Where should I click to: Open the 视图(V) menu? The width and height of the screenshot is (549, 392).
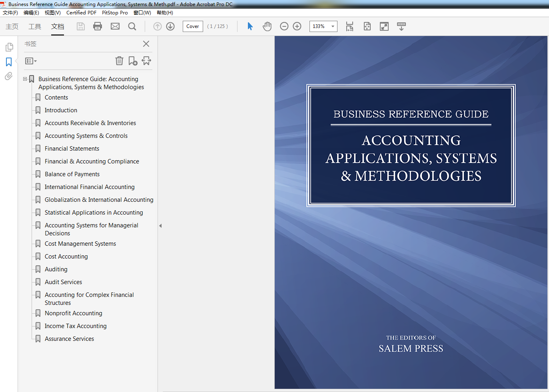[x=53, y=13]
